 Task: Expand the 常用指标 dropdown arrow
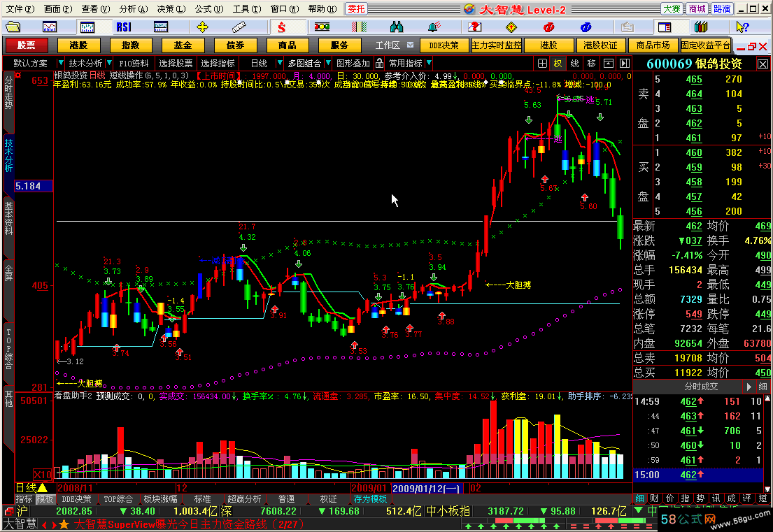(429, 63)
